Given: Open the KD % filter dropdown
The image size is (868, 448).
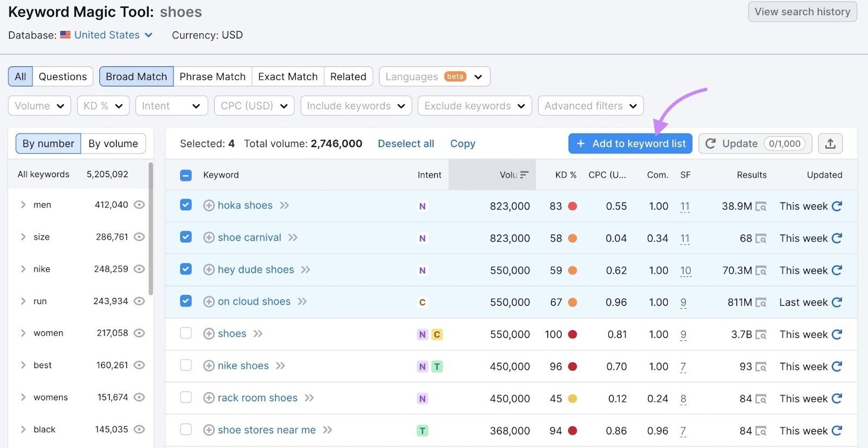Looking at the screenshot, I should pyautogui.click(x=103, y=106).
